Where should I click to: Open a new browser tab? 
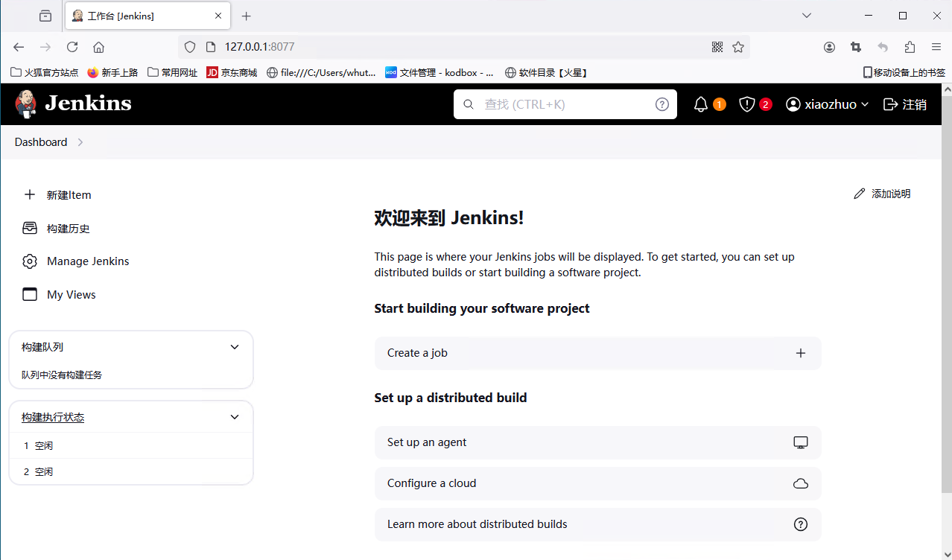coord(247,16)
